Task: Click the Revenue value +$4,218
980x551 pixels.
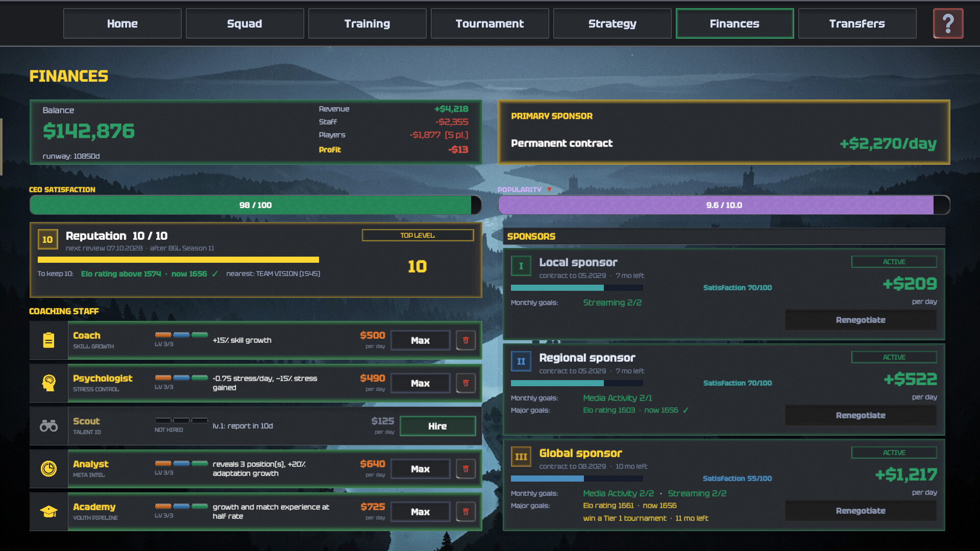Action: 451,109
